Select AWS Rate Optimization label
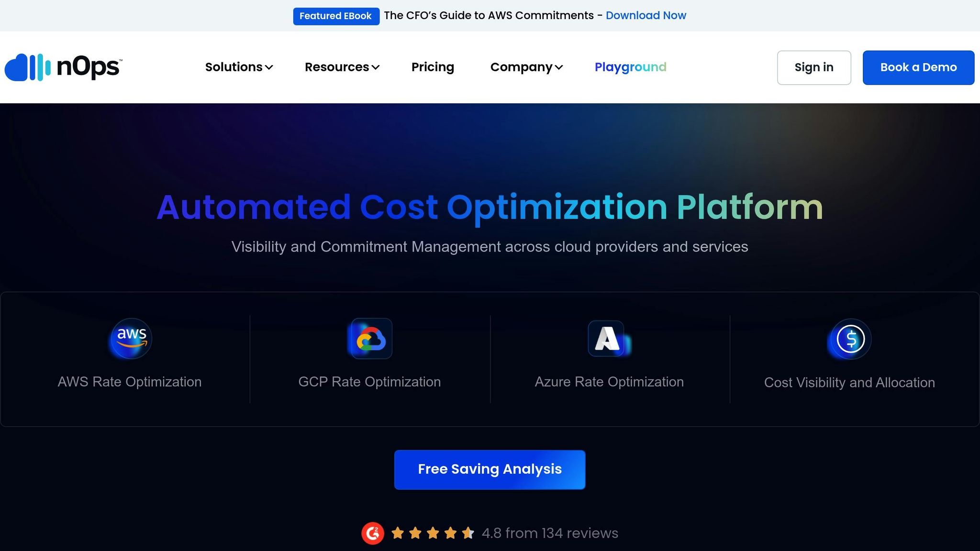This screenshot has width=980, height=551. (x=130, y=382)
